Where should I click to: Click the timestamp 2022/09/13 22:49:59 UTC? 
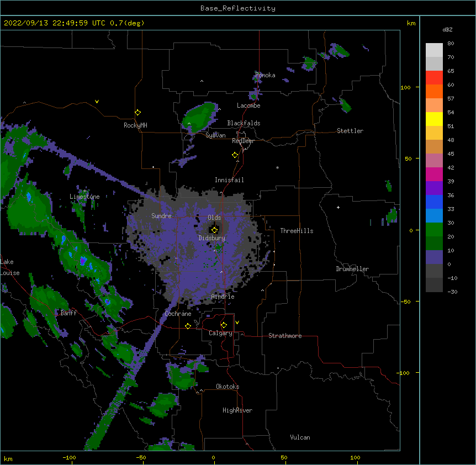[55, 23]
